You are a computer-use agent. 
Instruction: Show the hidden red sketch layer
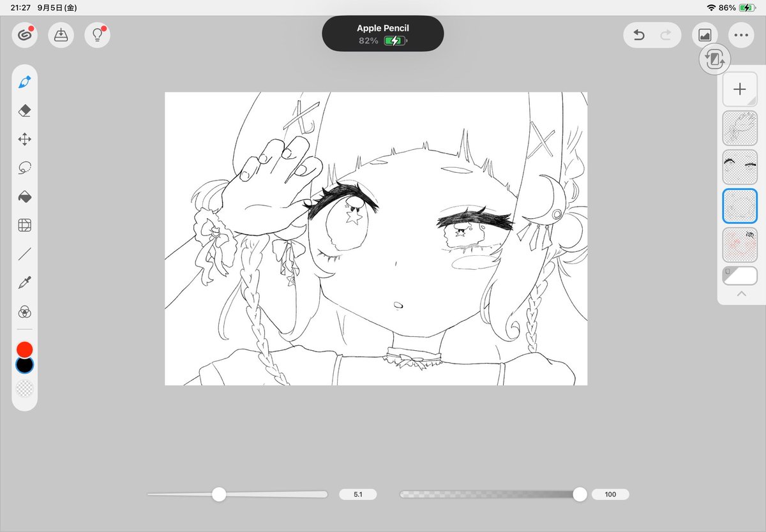point(750,235)
